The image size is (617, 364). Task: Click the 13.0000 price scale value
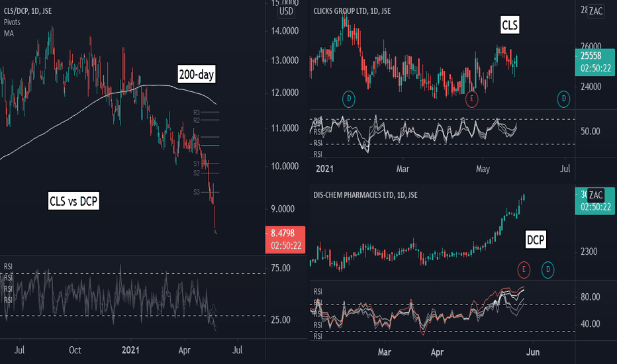point(285,60)
